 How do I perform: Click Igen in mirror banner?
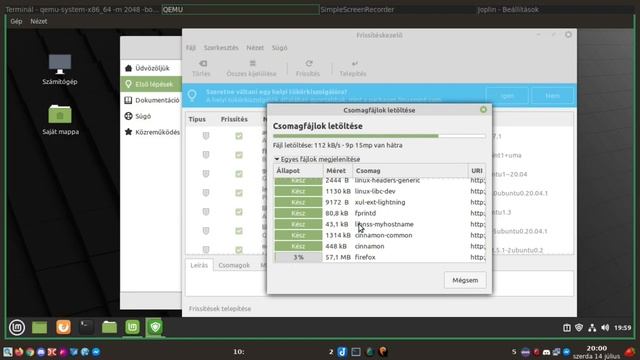pos(507,96)
